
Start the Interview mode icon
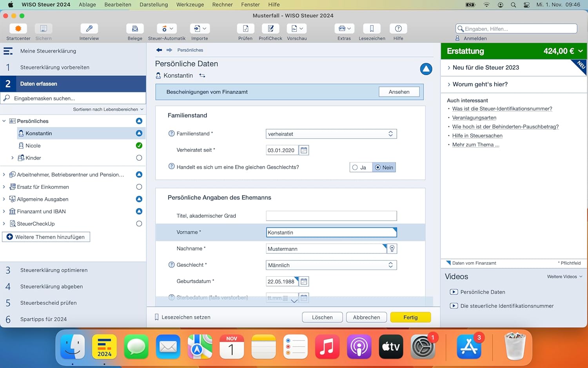89,29
